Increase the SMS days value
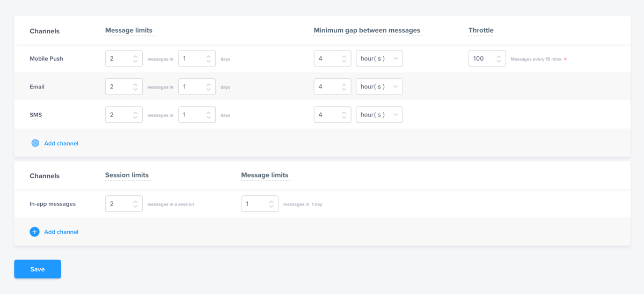This screenshot has height=294, width=644. tap(208, 112)
